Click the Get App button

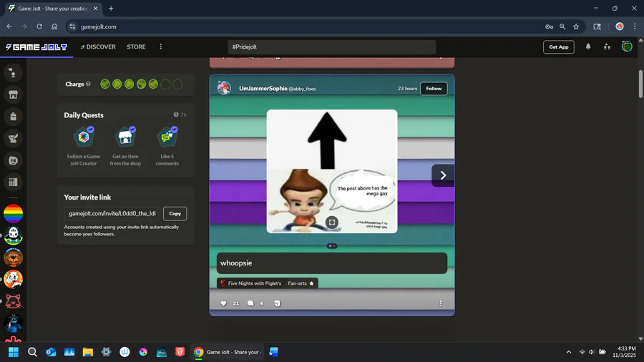pos(559,47)
